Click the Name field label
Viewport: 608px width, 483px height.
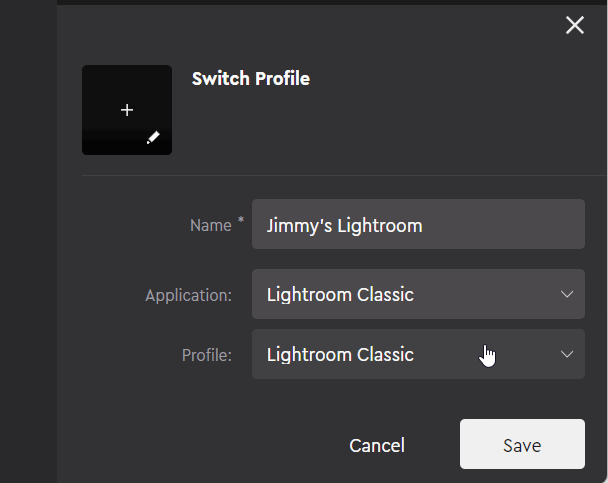click(x=210, y=226)
